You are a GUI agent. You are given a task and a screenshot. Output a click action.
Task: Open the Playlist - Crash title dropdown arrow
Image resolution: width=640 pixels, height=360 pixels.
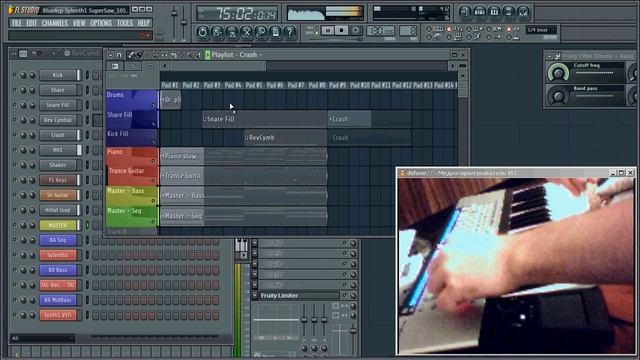point(261,55)
